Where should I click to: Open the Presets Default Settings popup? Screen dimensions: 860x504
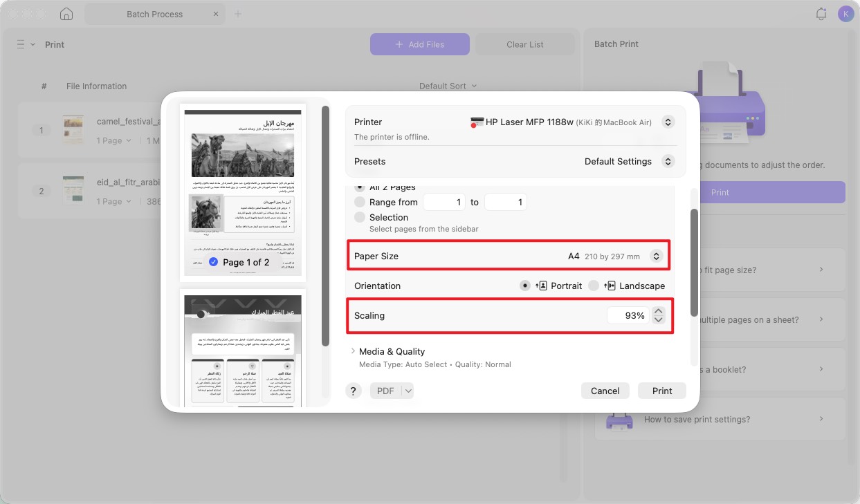tap(668, 161)
